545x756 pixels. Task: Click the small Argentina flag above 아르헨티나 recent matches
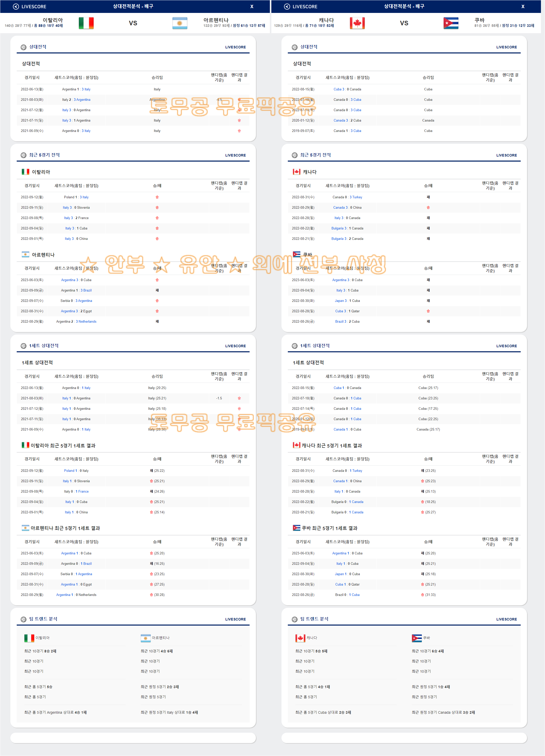coord(25,255)
